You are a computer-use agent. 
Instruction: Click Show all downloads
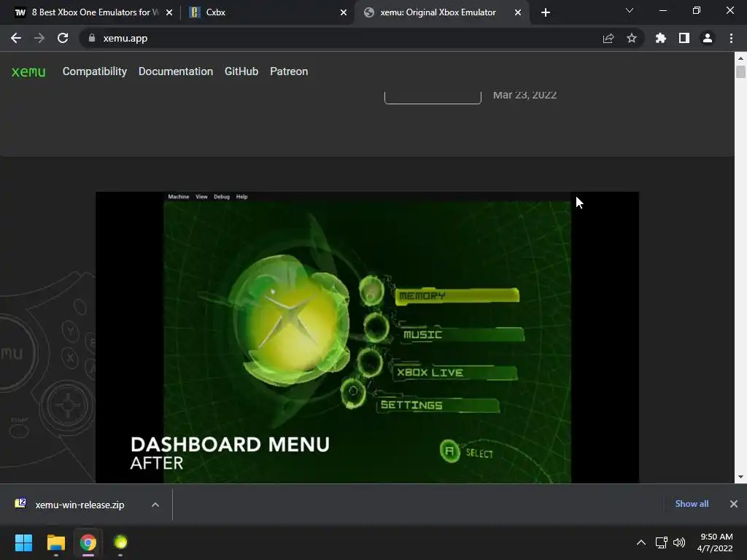[x=692, y=504]
